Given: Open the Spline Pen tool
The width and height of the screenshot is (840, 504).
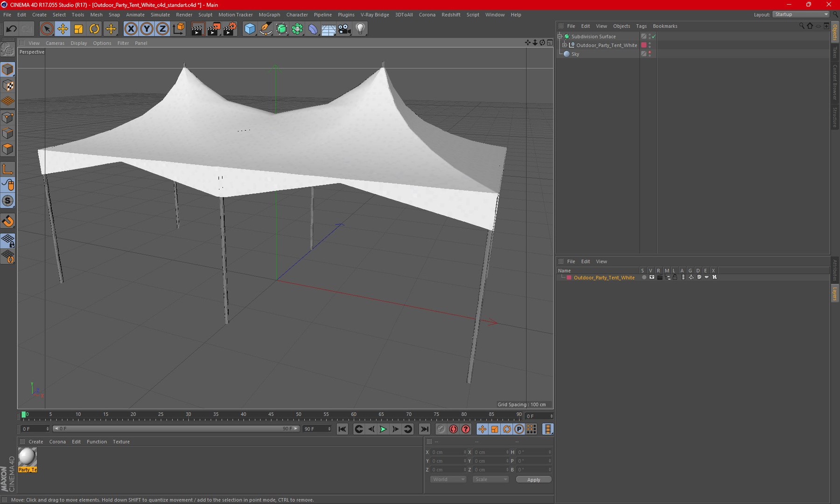Looking at the screenshot, I should pyautogui.click(x=266, y=29).
